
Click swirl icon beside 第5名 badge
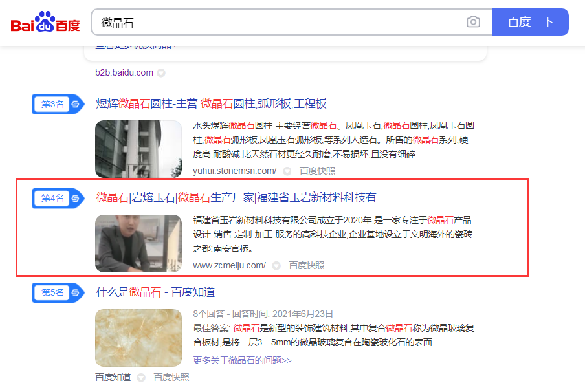tap(76, 292)
